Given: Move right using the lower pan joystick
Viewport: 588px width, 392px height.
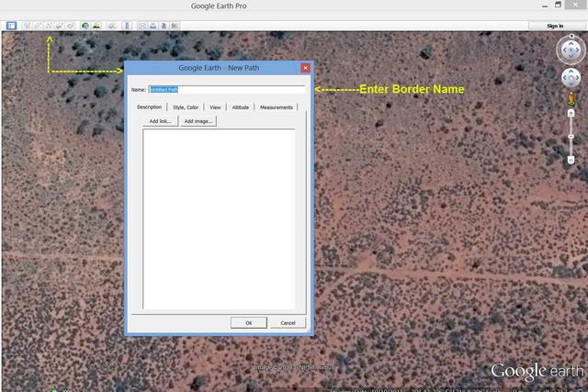Looking at the screenshot, I should 578,78.
